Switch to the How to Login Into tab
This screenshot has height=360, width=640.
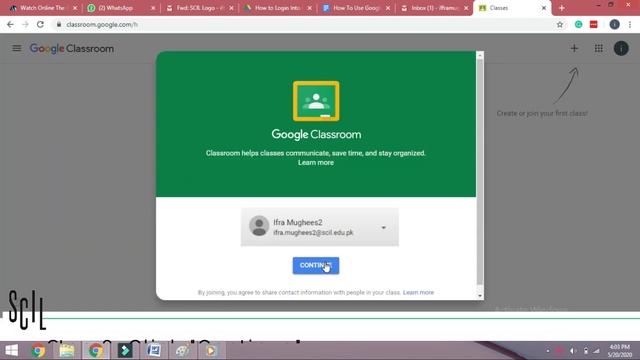pos(278,8)
